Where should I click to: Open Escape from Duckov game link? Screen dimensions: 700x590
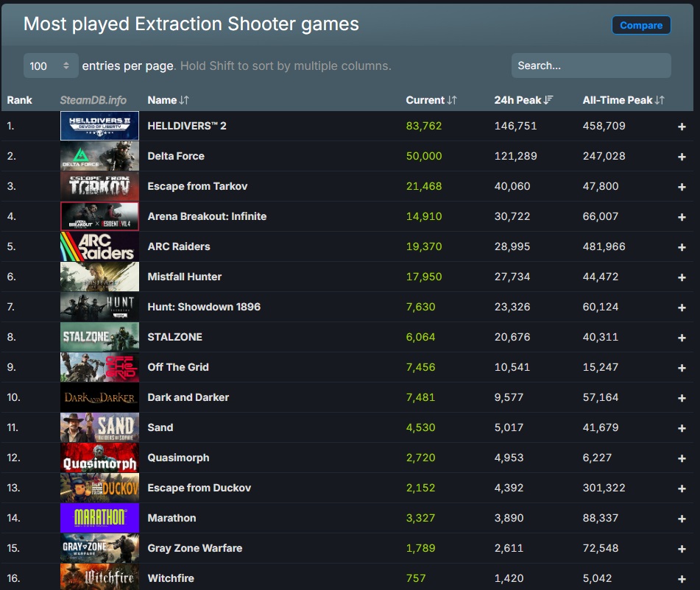tap(199, 488)
